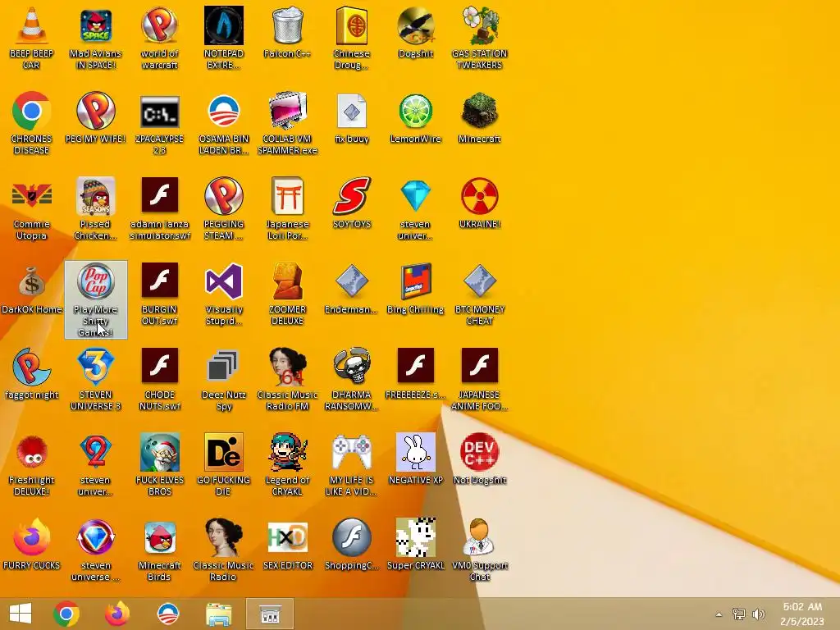Viewport: 840px width, 630px height.
Task: Open the BEEP BEEP CAR traffic cone icon
Action: click(x=31, y=25)
